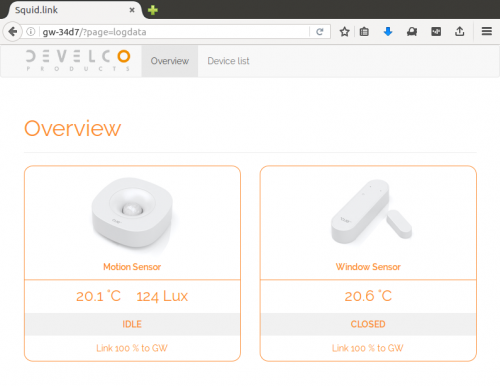Open the hamburger menu in browser
The height and width of the screenshot is (386, 500).
click(x=487, y=31)
